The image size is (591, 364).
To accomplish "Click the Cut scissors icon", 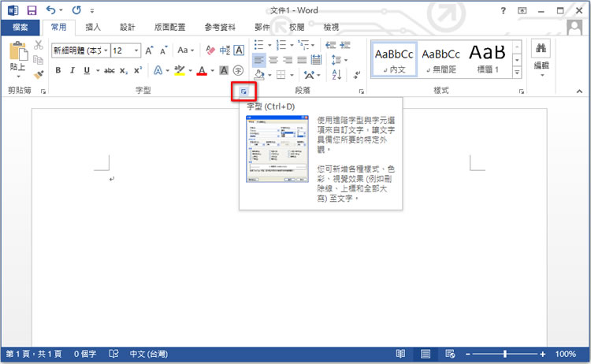I will tap(38, 45).
